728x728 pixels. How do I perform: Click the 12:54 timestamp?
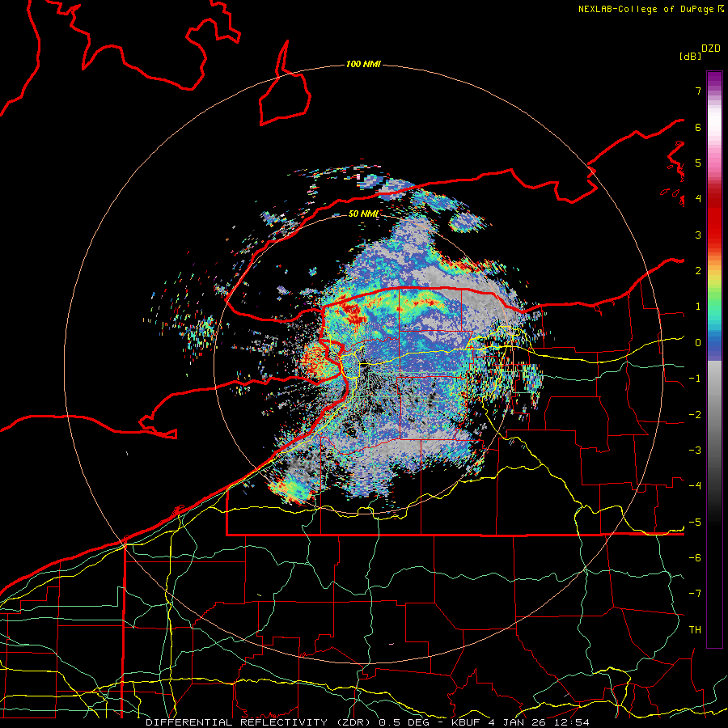point(571,722)
